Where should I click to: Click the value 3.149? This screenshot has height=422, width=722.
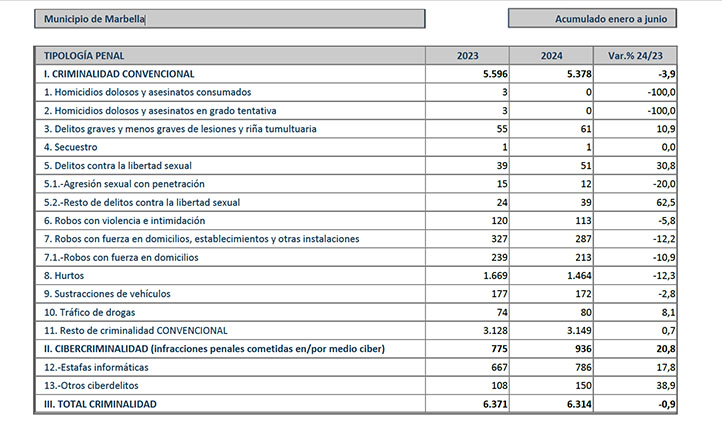[x=579, y=330]
